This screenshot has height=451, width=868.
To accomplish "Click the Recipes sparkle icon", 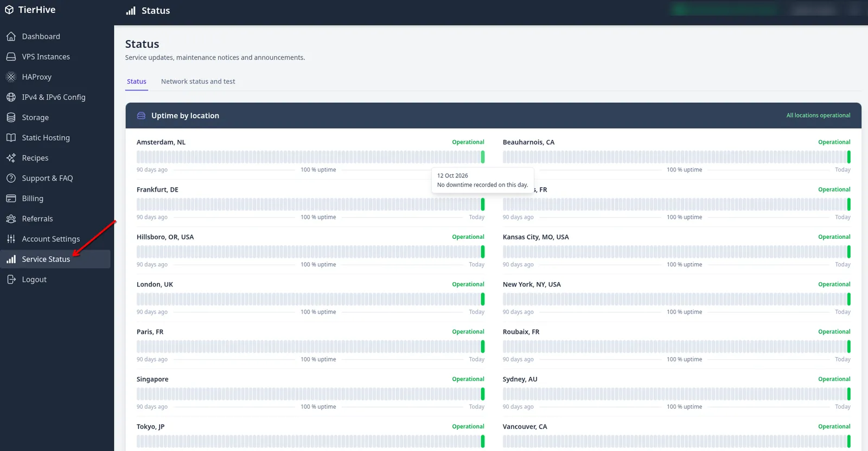I will [11, 158].
